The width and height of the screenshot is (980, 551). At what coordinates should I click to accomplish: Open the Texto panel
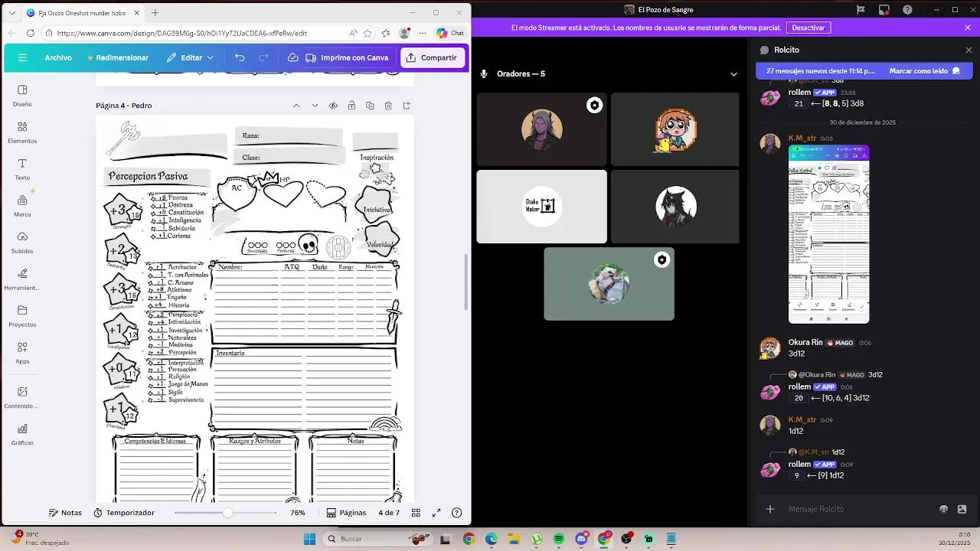pos(22,168)
